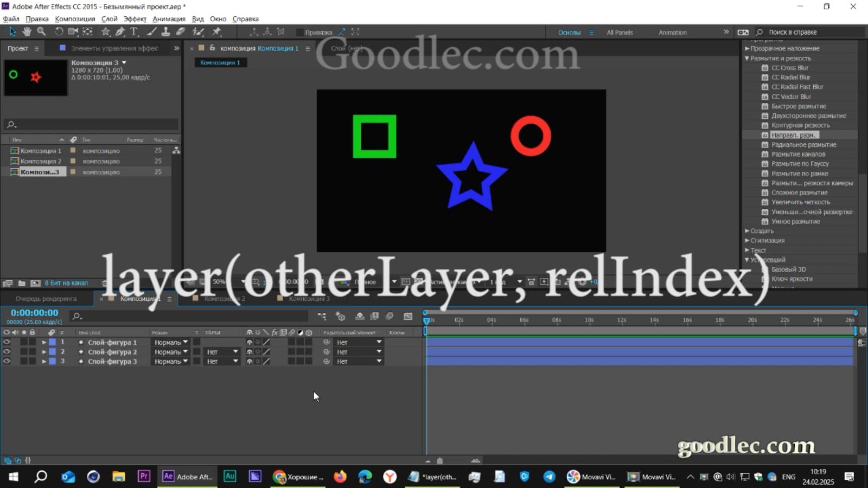
Task: Hide Слой-фигура 2 with eye toggle
Action: (7, 352)
